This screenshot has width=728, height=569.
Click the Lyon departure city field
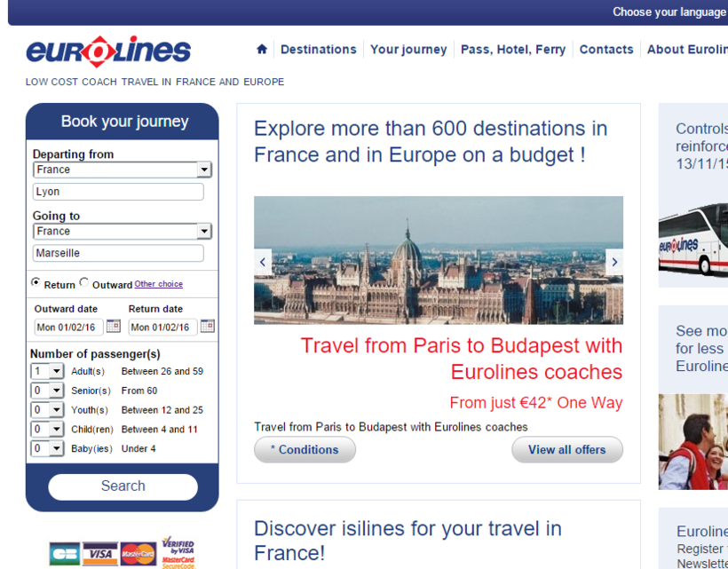tap(118, 192)
